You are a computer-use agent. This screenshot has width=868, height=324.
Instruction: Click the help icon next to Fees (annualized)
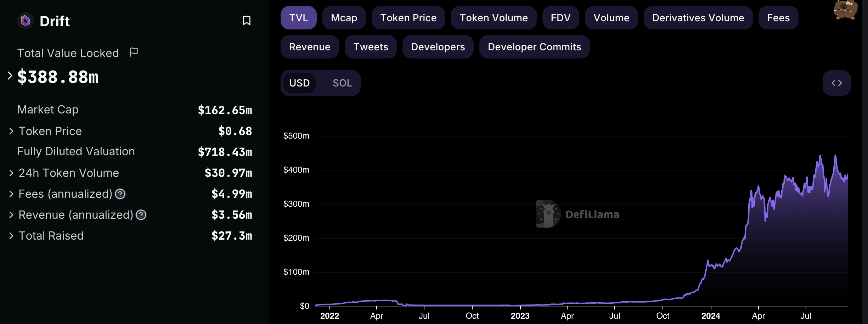120,194
